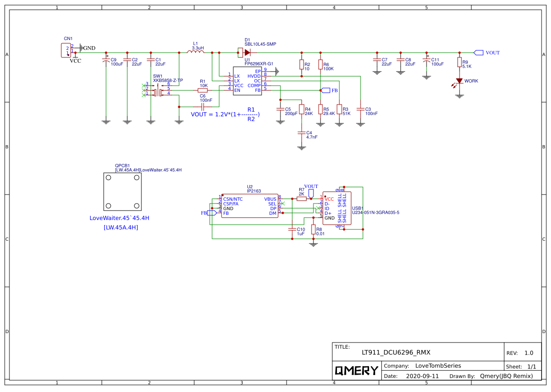551x392 pixels.
Task: Select the U1 FP6296XR-G1 chip body
Action: [x=247, y=81]
